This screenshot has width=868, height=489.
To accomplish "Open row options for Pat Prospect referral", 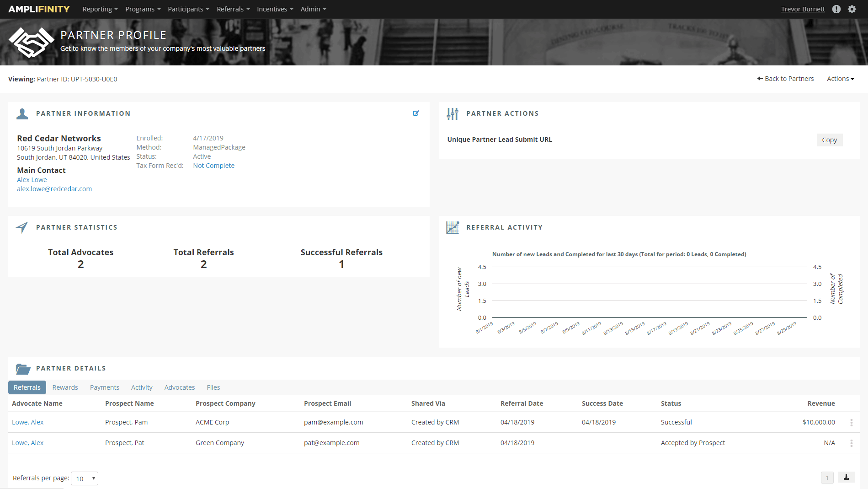I will click(851, 443).
